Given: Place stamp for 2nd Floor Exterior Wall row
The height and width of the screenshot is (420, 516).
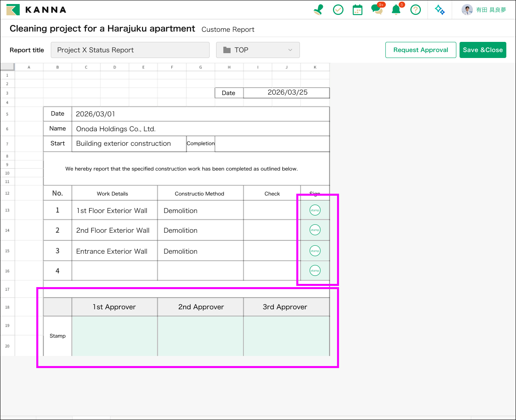Looking at the screenshot, I should [x=315, y=230].
